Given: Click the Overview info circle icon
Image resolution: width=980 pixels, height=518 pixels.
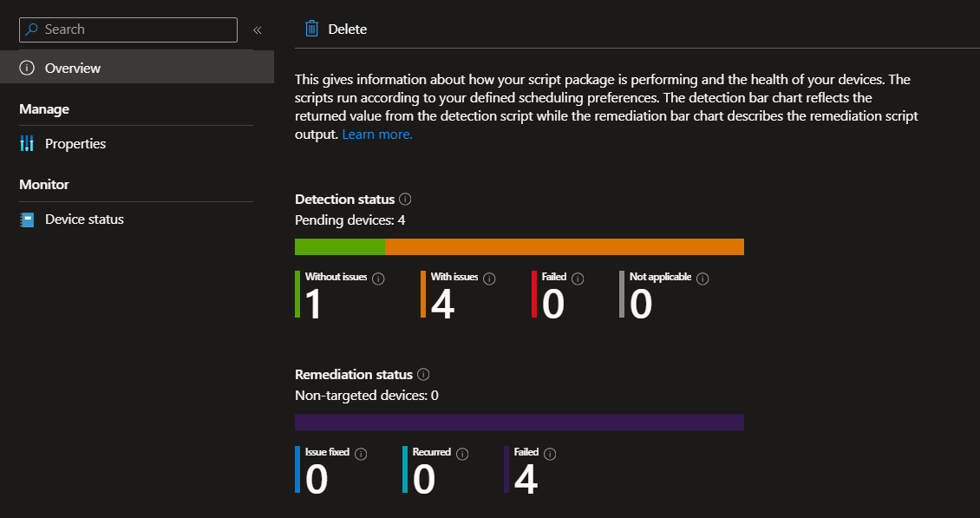Looking at the screenshot, I should 27,68.
